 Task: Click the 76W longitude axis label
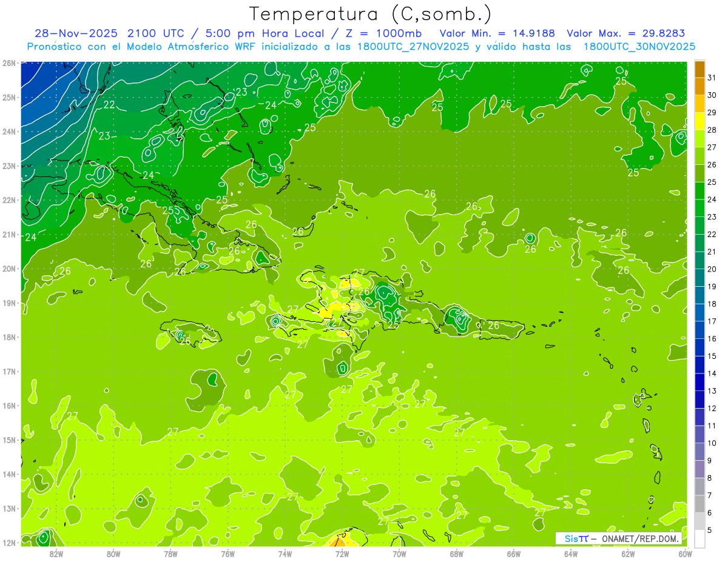pos(227,554)
